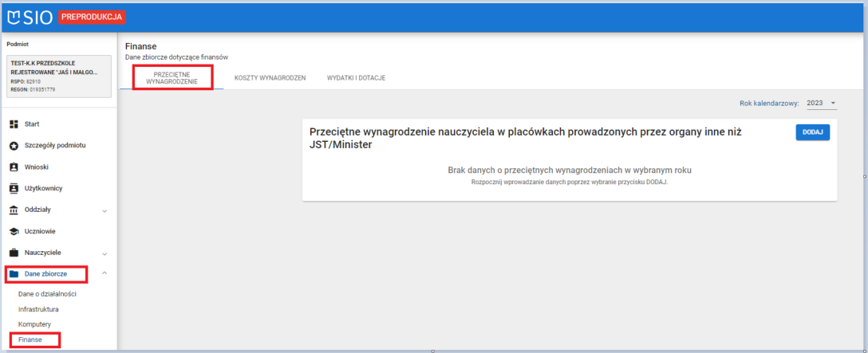
Task: Switch to Wydatki i dotacje tab
Action: click(x=356, y=78)
